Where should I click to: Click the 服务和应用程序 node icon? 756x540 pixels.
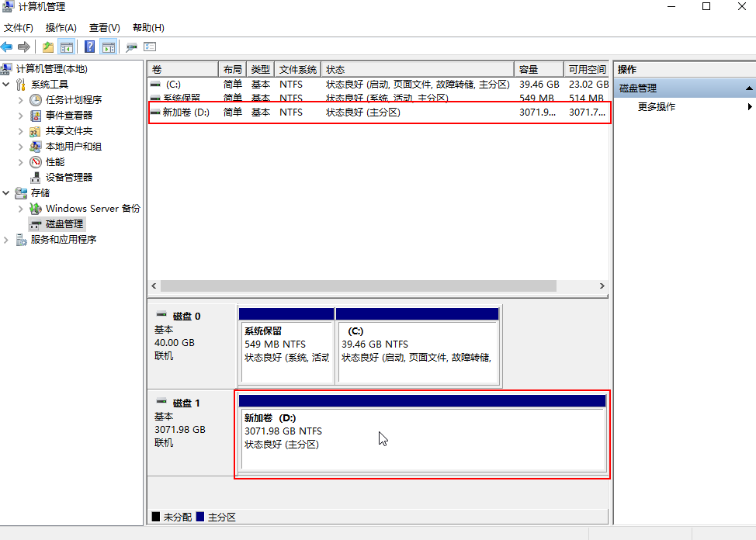21,240
